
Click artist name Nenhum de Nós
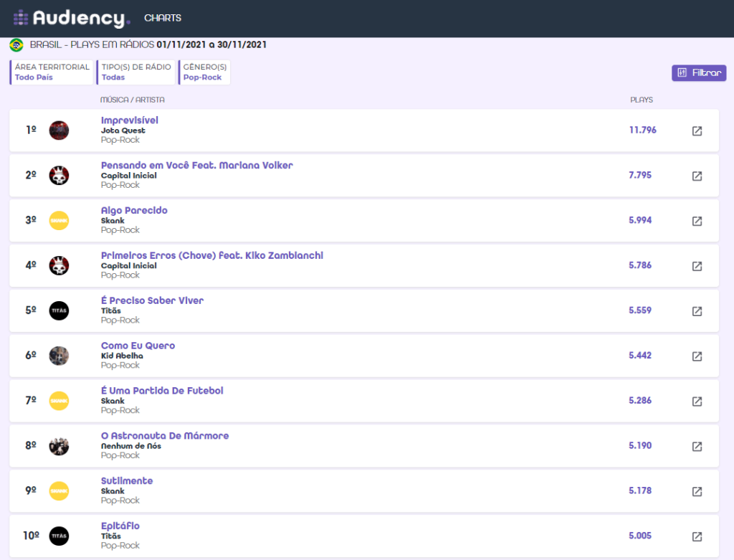point(131,446)
